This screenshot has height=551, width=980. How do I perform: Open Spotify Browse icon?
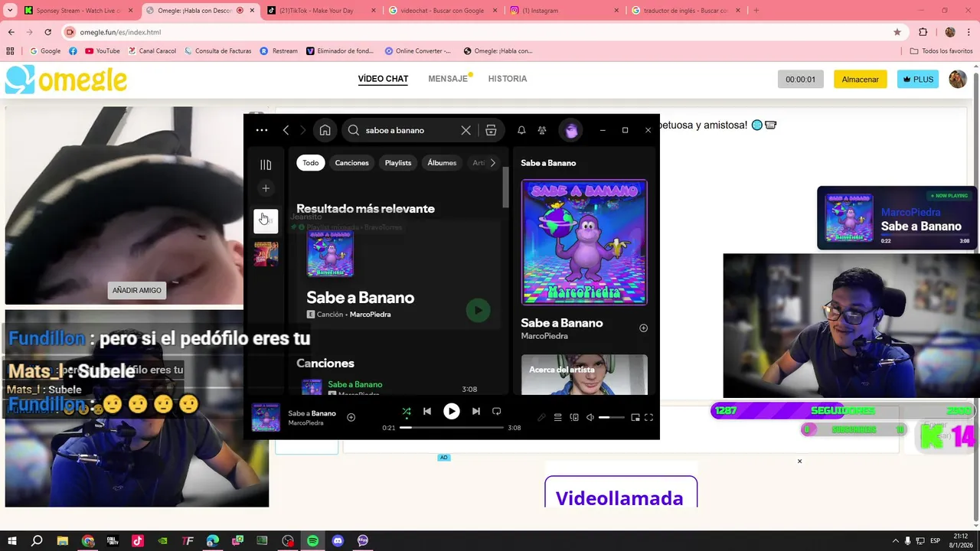click(491, 130)
